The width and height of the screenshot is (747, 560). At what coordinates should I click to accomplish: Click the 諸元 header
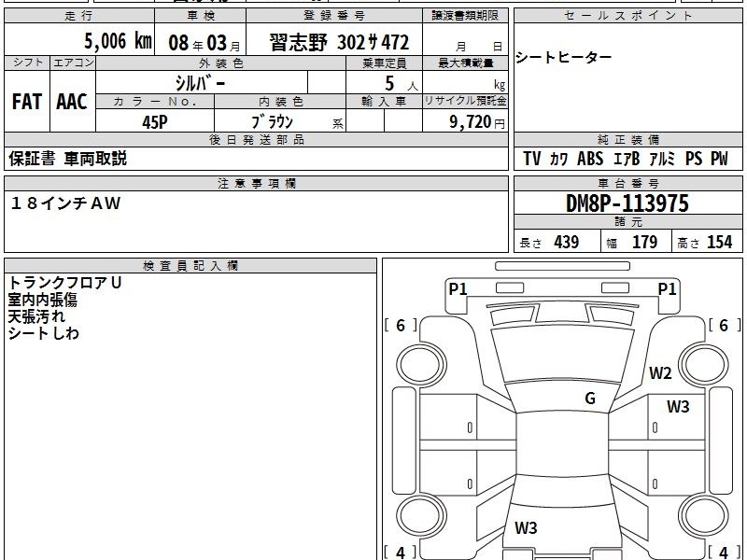628,221
